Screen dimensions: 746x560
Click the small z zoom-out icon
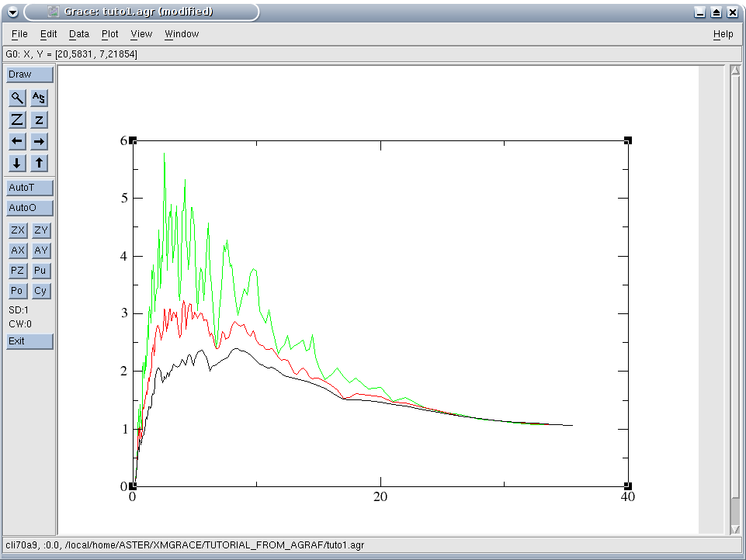pos(40,119)
